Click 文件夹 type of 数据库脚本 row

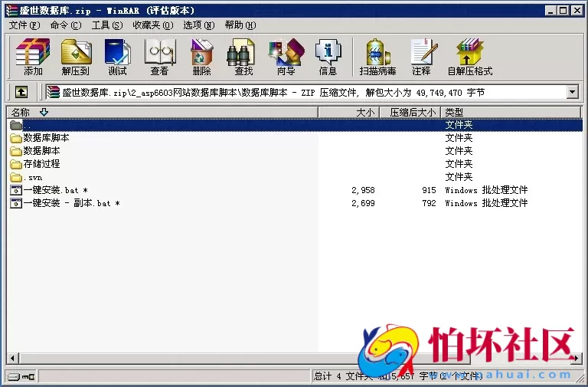tap(459, 138)
